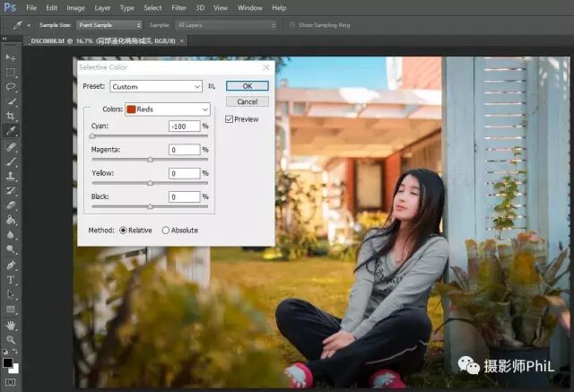
Task: Open the Help menu
Action: [x=279, y=8]
